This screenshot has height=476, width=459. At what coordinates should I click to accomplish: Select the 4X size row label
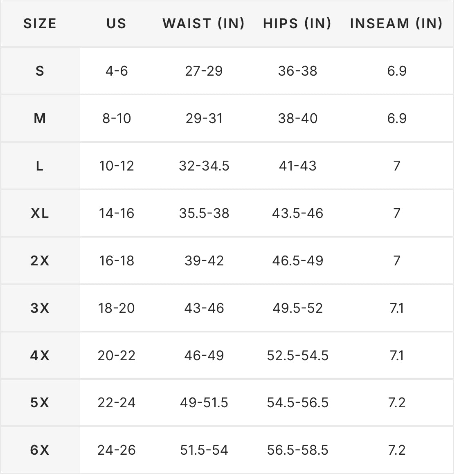tap(40, 355)
